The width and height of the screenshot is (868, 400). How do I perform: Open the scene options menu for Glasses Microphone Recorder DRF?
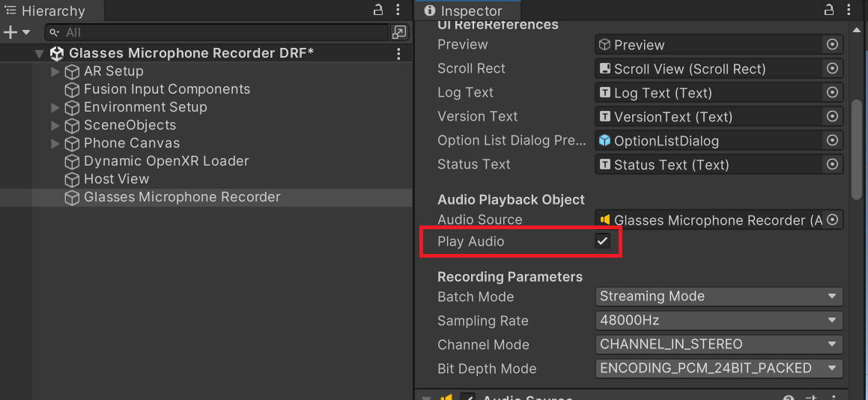(398, 54)
